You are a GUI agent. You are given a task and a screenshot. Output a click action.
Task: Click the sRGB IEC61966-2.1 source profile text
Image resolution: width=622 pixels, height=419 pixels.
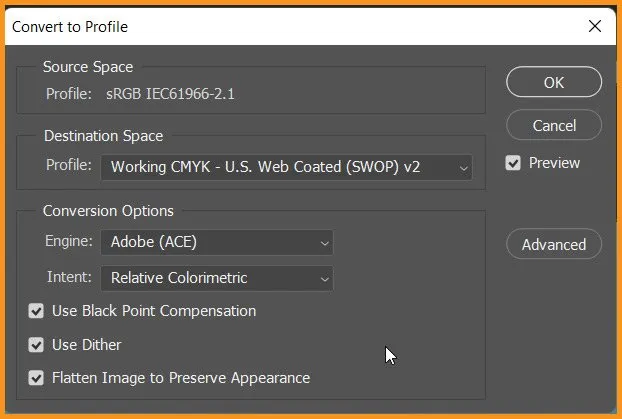point(170,94)
